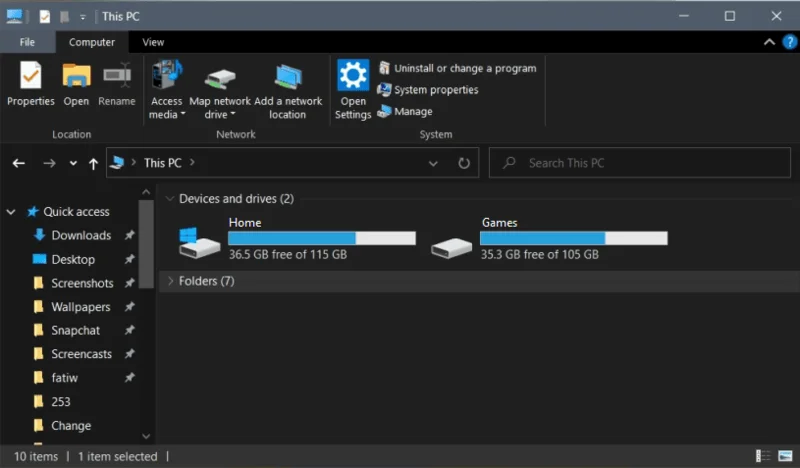Collapse the Devices and drives group
The height and width of the screenshot is (468, 800).
coord(169,199)
